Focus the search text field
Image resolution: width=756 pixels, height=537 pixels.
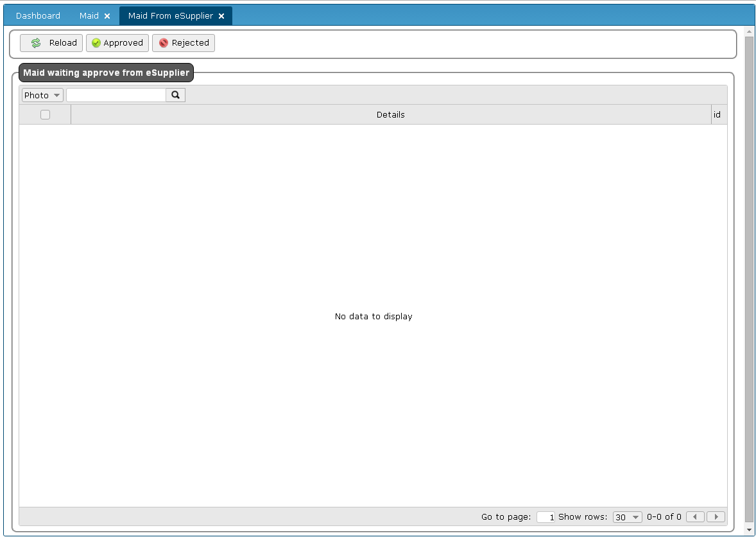116,95
